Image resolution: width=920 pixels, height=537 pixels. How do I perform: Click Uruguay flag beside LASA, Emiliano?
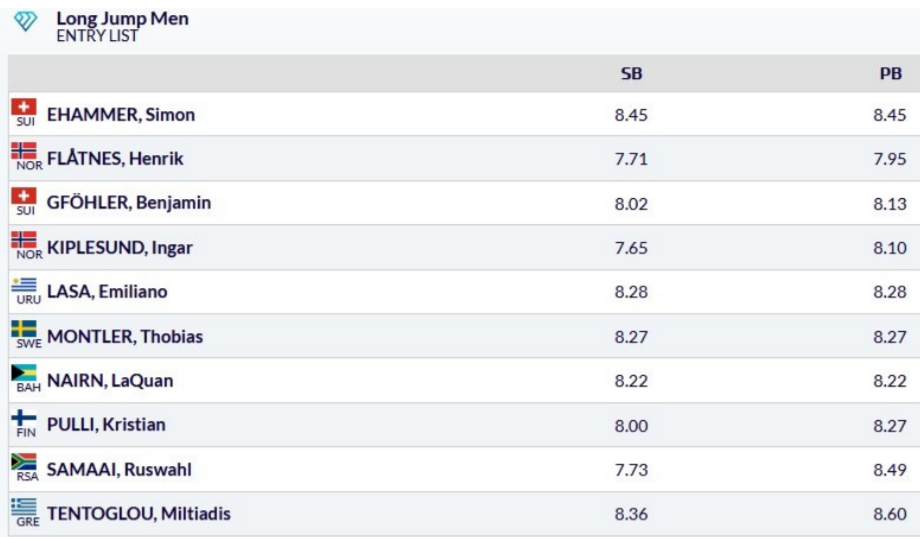24,285
